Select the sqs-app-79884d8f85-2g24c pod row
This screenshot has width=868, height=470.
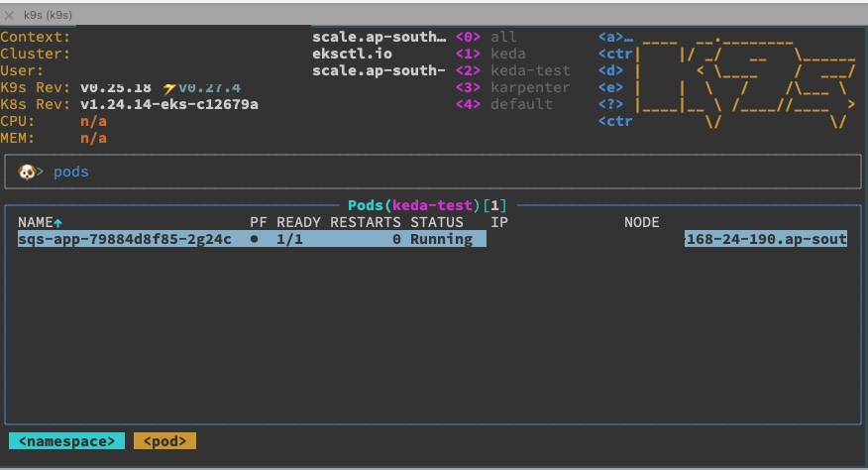pos(432,239)
